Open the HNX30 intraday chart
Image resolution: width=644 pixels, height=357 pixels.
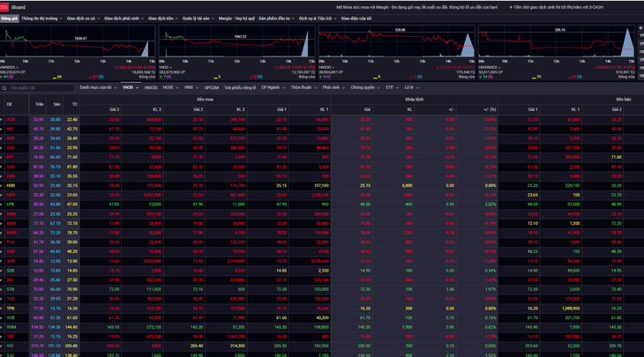[397, 41]
